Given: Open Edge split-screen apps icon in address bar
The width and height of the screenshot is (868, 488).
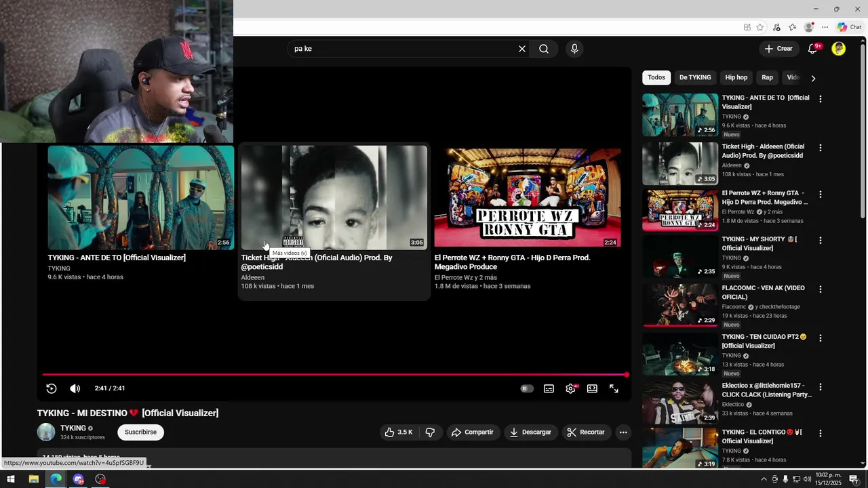Looking at the screenshot, I should coord(747,27).
